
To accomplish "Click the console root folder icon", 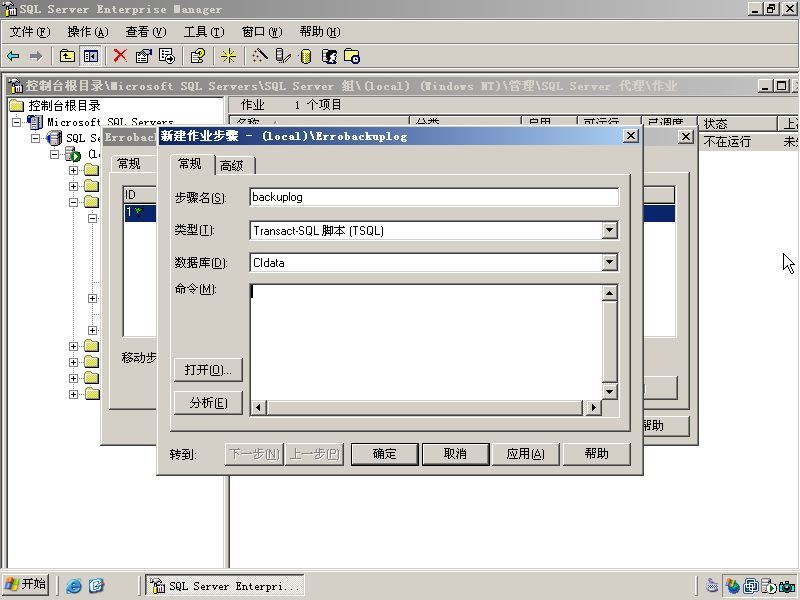I will [x=17, y=106].
